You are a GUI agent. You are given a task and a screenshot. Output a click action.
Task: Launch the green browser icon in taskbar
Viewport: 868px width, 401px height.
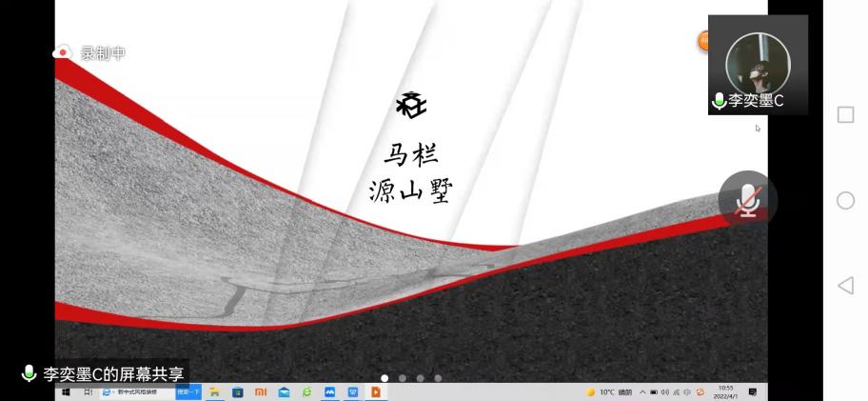pyautogui.click(x=306, y=391)
